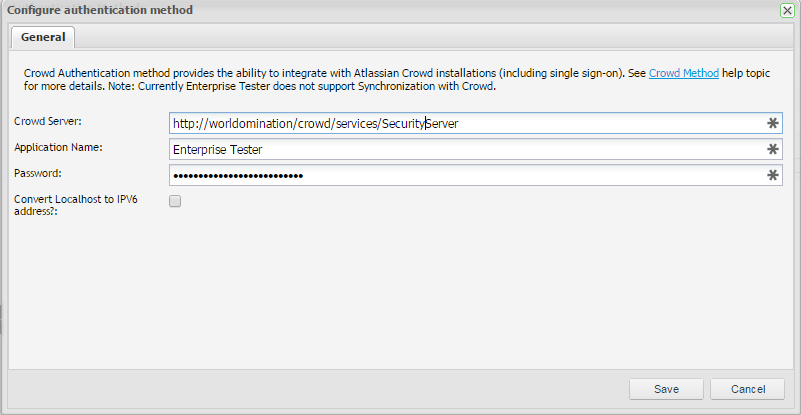The image size is (801, 415).
Task: Click the Crowd Server label
Action: 48,121
